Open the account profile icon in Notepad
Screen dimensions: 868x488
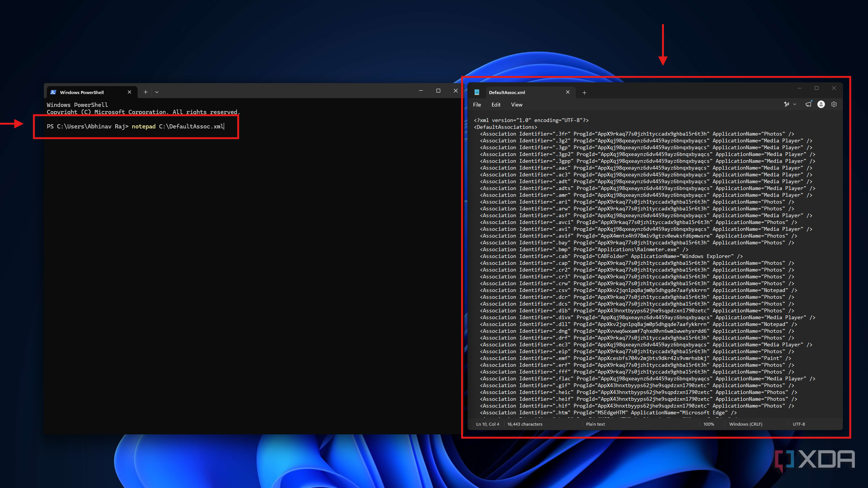tap(821, 104)
